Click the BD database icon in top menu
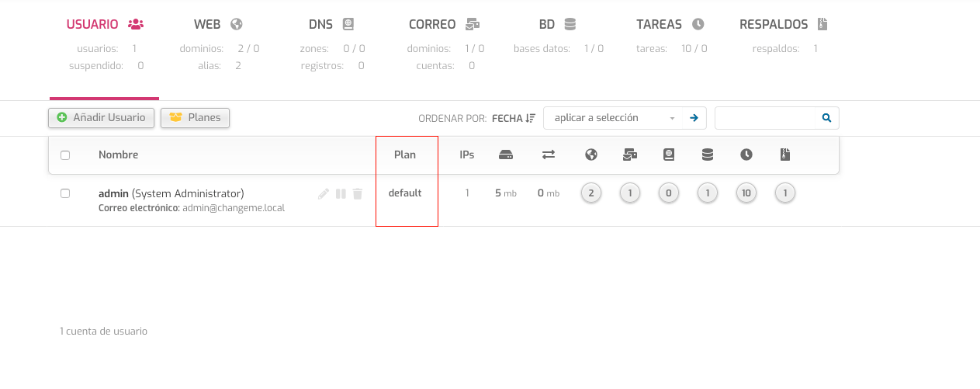 click(x=570, y=24)
